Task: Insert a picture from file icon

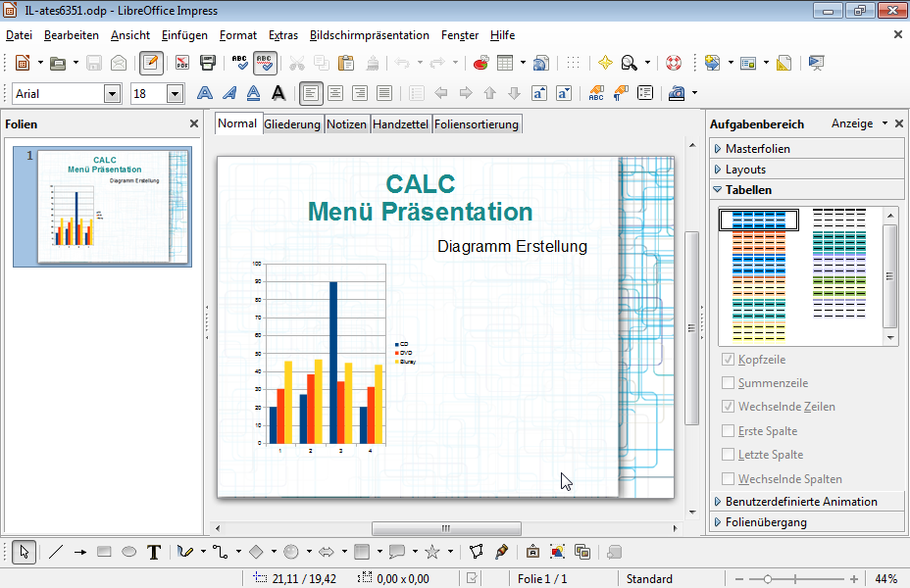Action: [x=557, y=552]
